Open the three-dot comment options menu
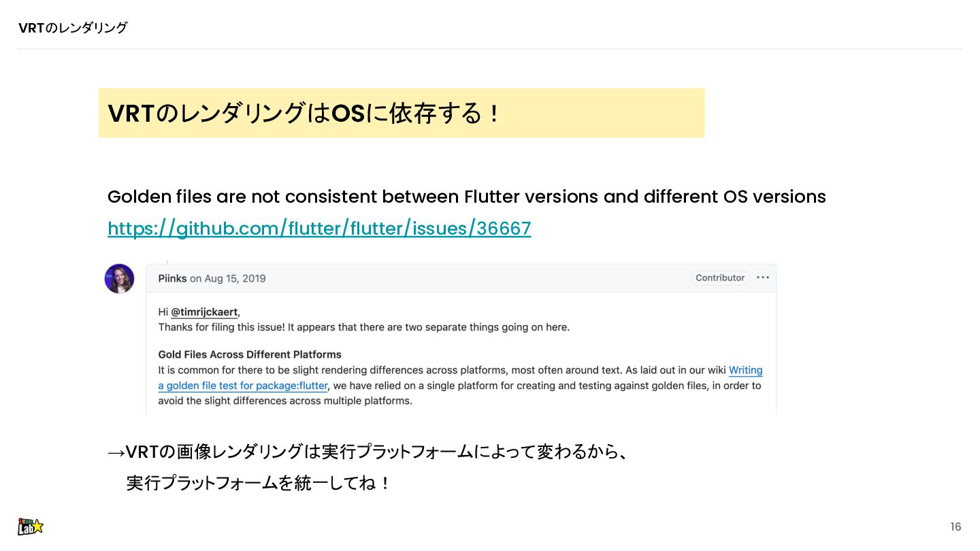The width and height of the screenshot is (980, 551). (x=763, y=278)
